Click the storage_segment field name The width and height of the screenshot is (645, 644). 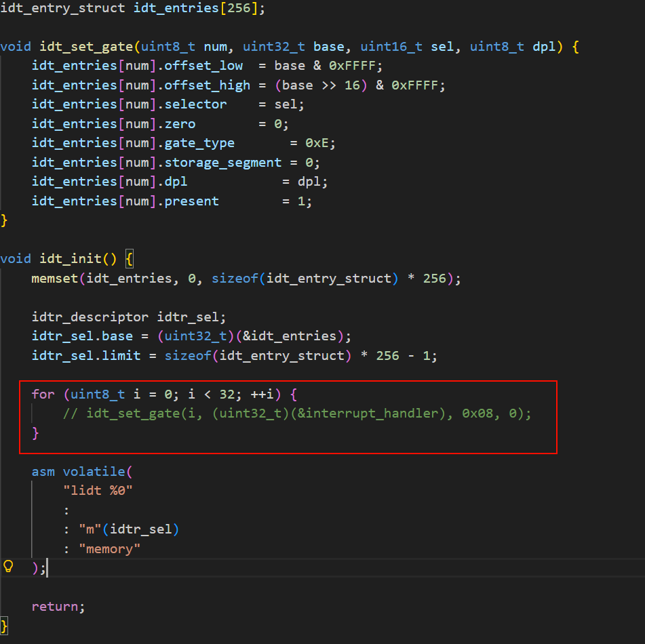point(222,163)
